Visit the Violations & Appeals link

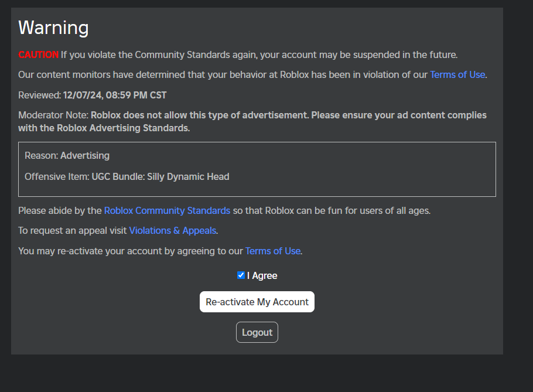[x=172, y=231]
